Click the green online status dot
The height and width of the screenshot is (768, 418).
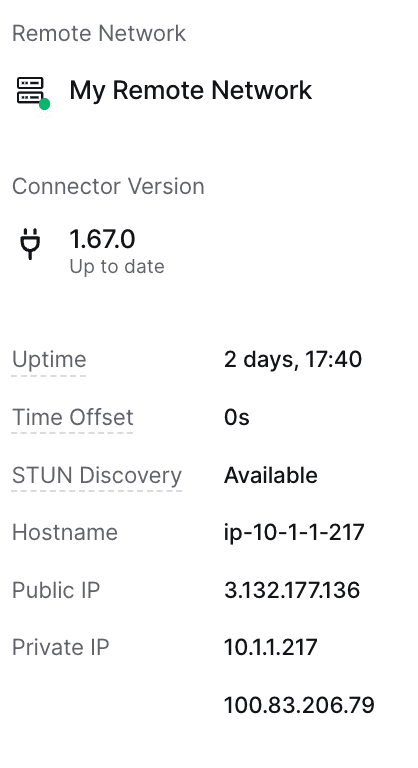(45, 104)
